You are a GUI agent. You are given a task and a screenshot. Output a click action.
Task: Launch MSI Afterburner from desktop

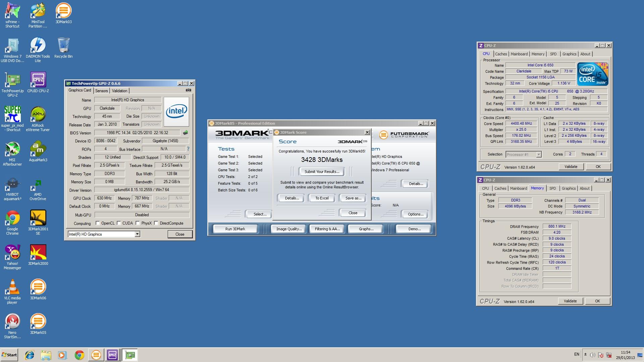click(x=12, y=154)
